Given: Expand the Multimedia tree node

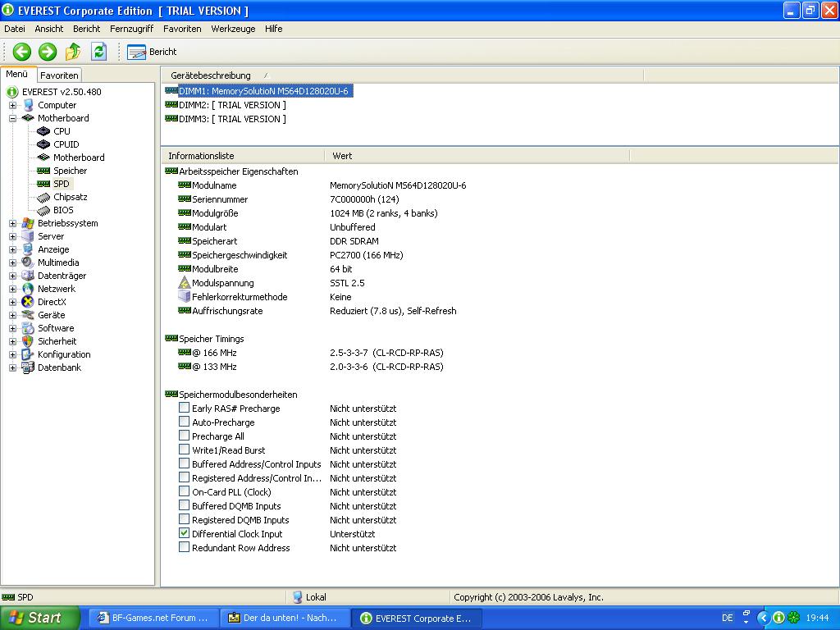Looking at the screenshot, I should pyautogui.click(x=13, y=263).
